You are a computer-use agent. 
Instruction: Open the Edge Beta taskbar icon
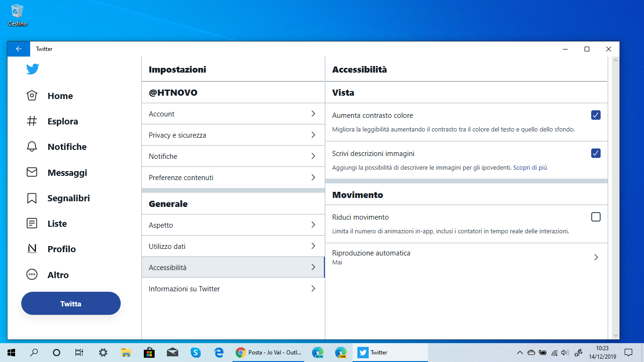tap(318, 352)
